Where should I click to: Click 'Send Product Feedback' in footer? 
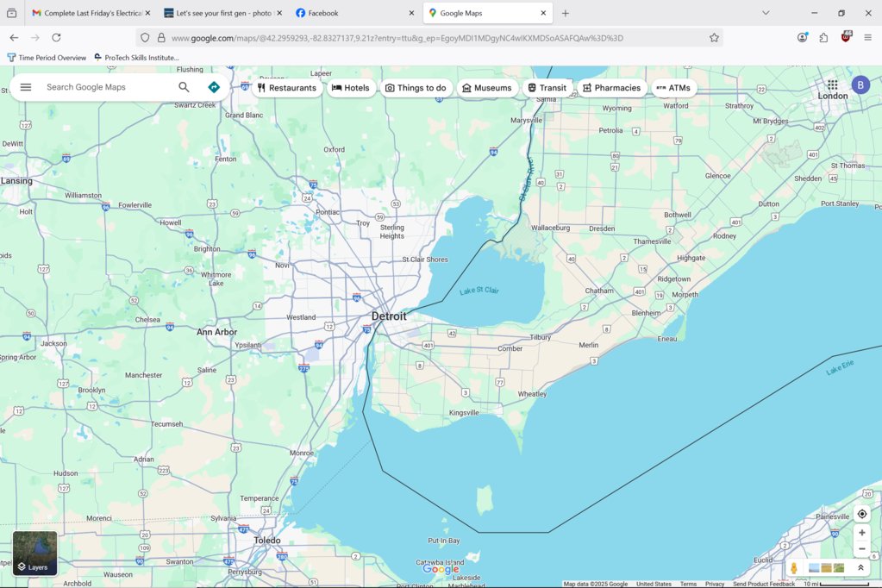coord(763,584)
